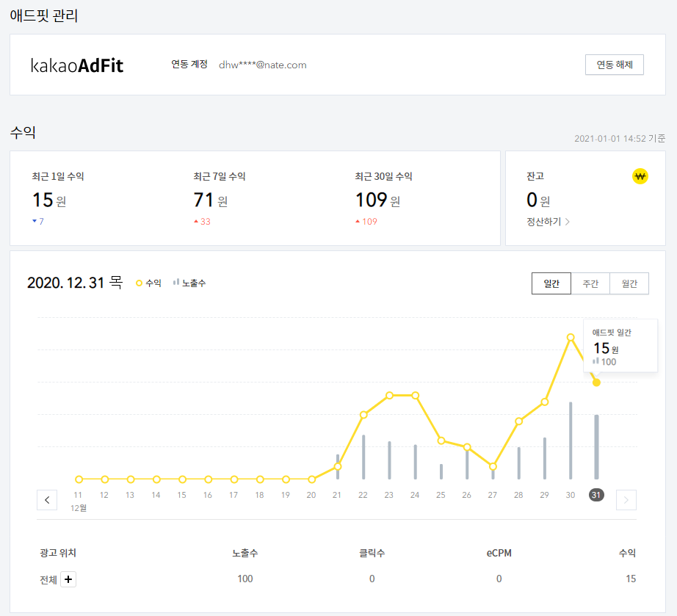The image size is (677, 616).
Task: Select date 31 on chart axis
Action: click(x=596, y=495)
